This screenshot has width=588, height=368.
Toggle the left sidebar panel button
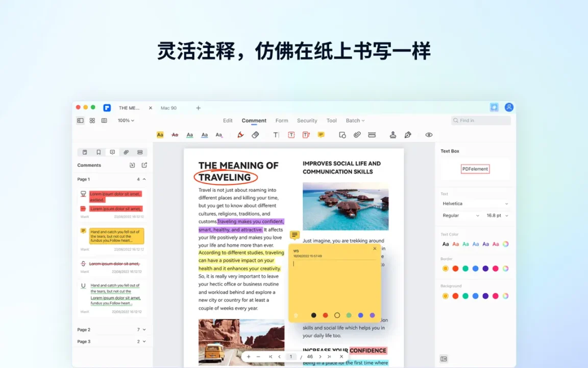coord(80,121)
